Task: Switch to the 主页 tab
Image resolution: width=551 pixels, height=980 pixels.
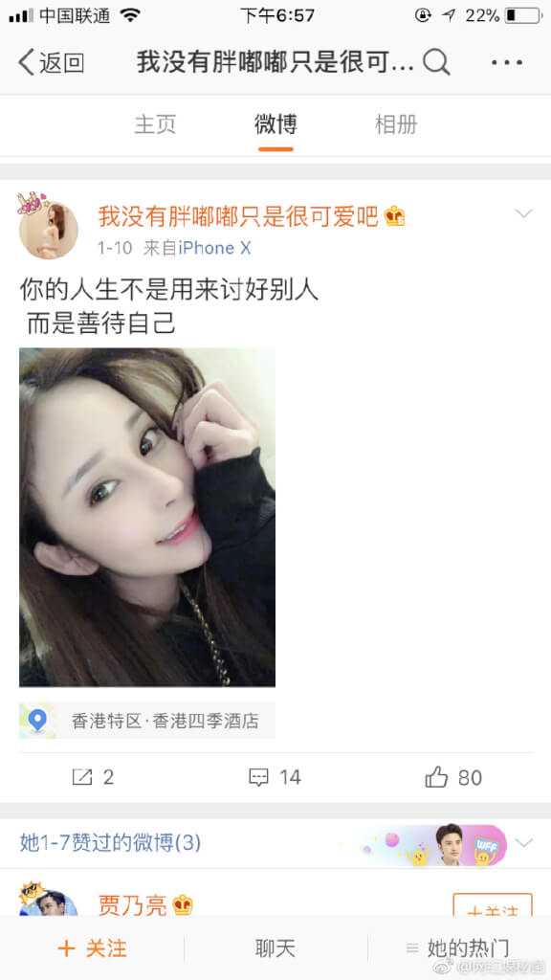Action: 155,124
